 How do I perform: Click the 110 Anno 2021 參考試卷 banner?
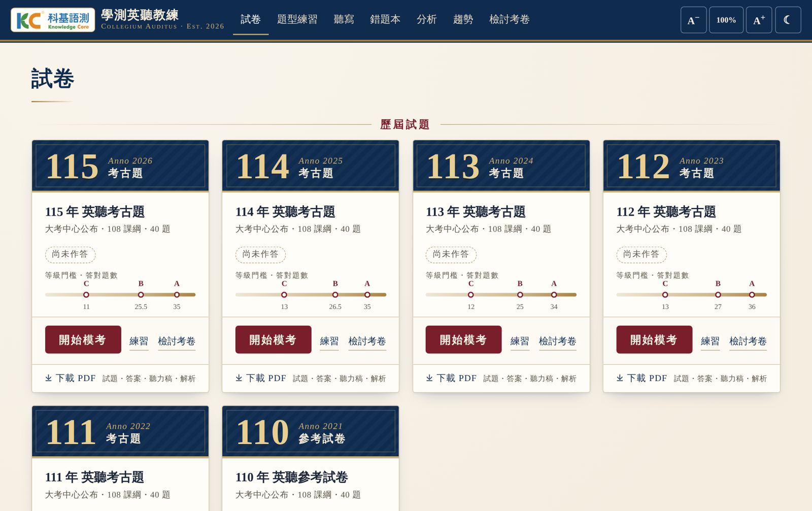(311, 431)
